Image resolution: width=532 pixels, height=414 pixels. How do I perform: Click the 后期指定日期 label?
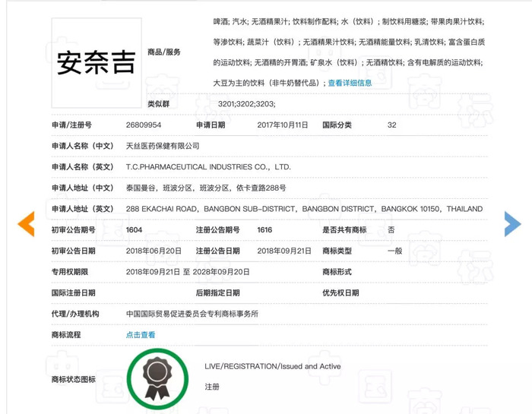[218, 293]
